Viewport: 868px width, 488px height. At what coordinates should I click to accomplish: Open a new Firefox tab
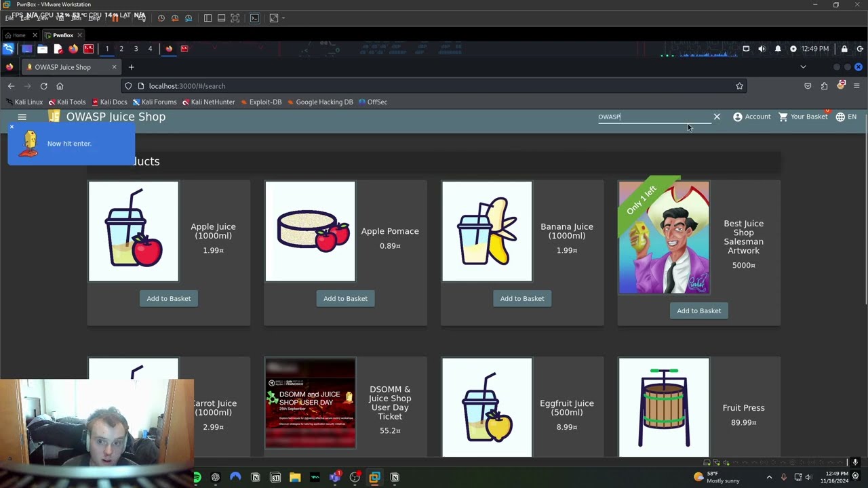pyautogui.click(x=132, y=67)
